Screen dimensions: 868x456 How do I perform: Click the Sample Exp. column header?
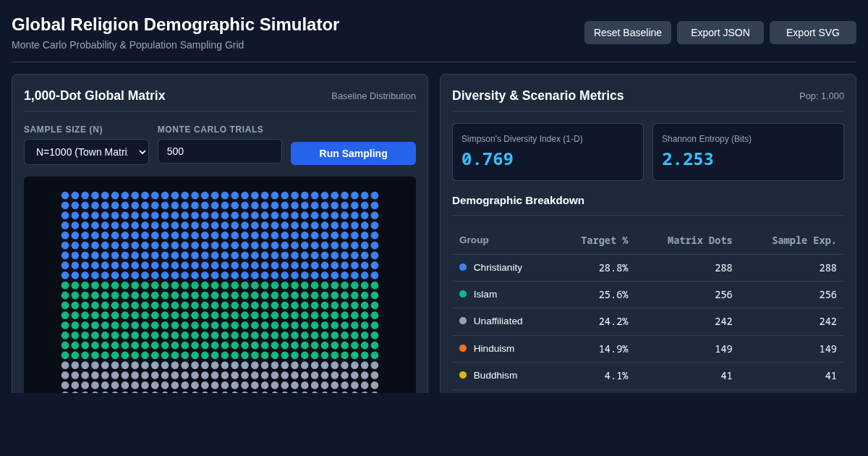804,240
